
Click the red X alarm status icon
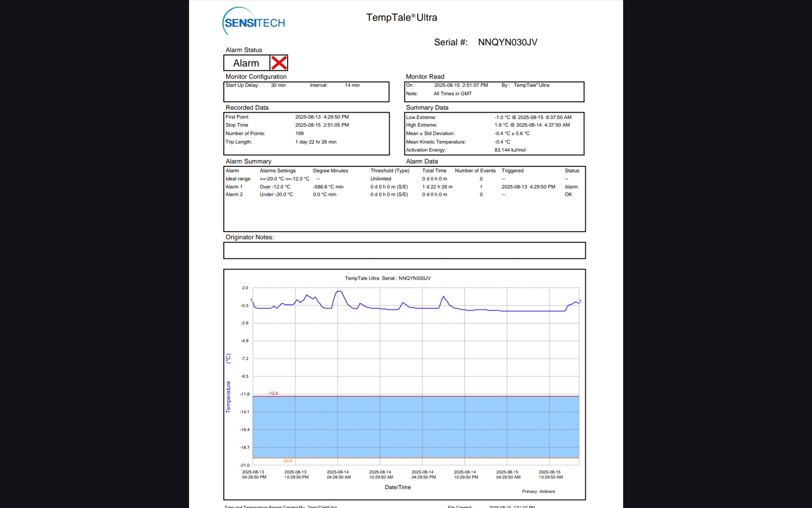click(x=279, y=63)
